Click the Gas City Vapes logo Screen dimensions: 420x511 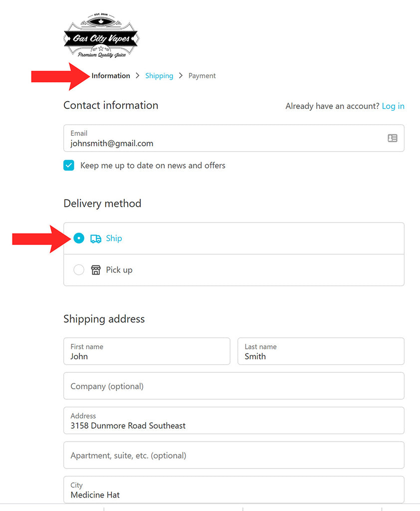[101, 36]
